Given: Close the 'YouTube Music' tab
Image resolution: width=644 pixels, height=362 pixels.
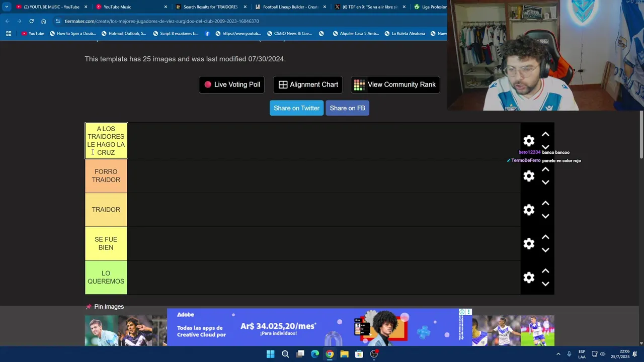Looking at the screenshot, I should [x=166, y=7].
